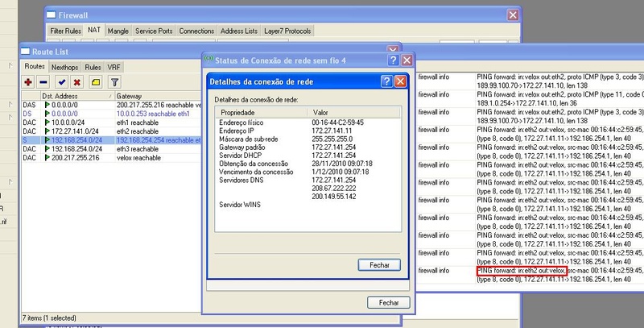Screen dimensions: 644x328
Task: Click gateway 10.0.0.253 reachable eth1
Action: point(153,114)
